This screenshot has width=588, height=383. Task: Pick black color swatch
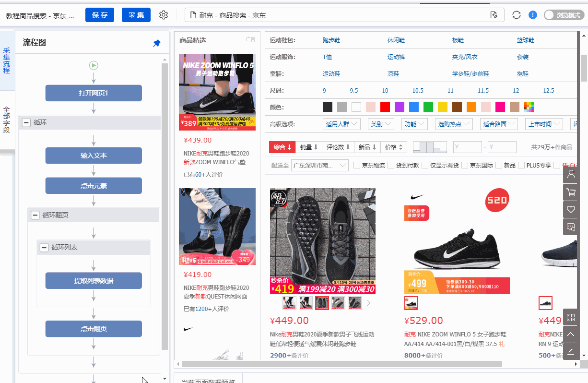pos(328,107)
